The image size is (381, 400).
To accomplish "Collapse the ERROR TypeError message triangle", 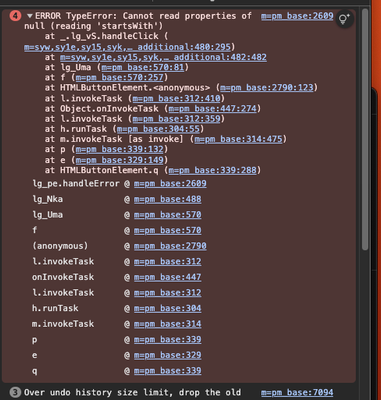I will point(30,16).
